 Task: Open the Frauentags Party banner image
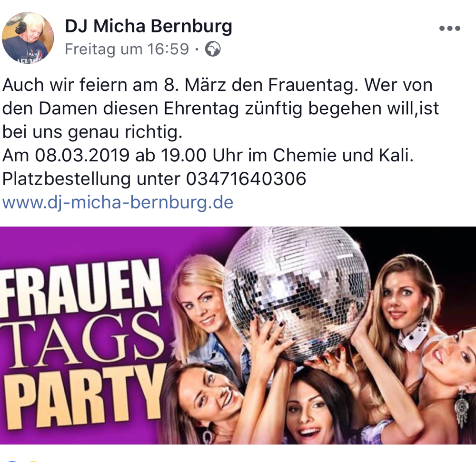click(238, 335)
